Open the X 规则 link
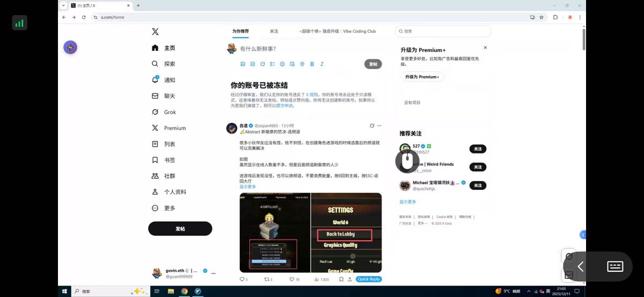 coord(311,94)
